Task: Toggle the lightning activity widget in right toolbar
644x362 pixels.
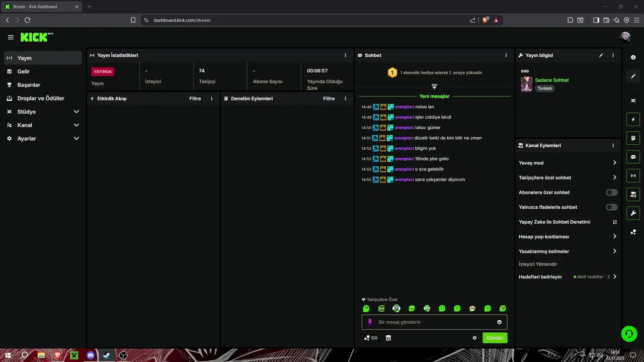Action: pos(633,120)
